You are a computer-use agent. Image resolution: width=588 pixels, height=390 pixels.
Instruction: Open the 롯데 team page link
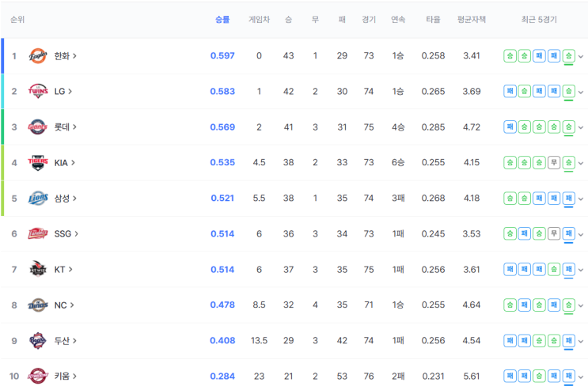[x=65, y=127]
